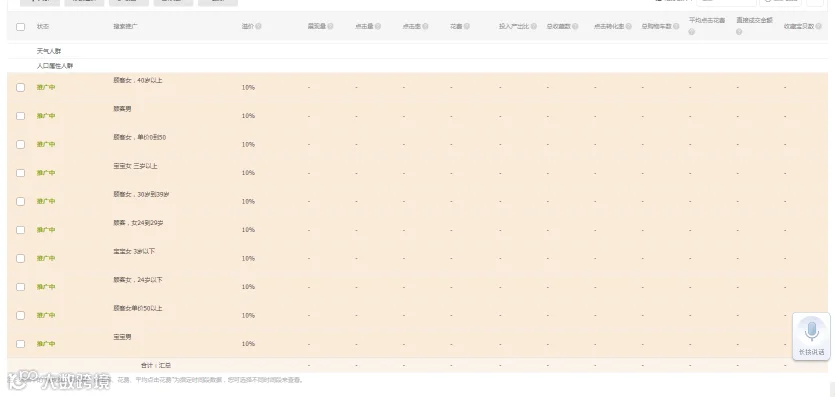This screenshot has height=397, width=835.
Task: Check the box for 宝宝男 row
Action: point(20,344)
